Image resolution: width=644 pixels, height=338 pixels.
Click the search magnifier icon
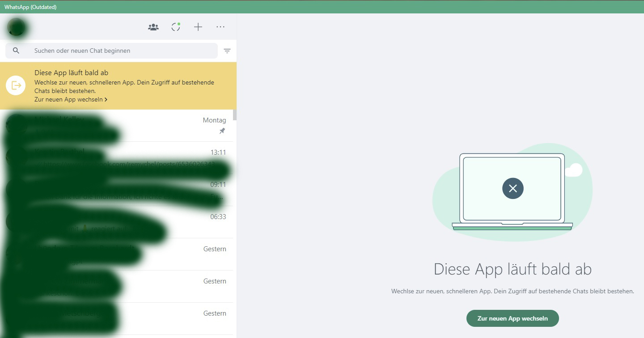pyautogui.click(x=16, y=51)
